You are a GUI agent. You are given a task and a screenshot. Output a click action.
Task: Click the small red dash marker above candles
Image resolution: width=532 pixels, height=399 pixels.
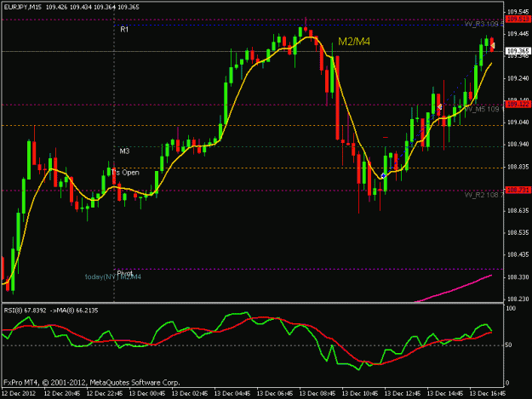point(386,137)
